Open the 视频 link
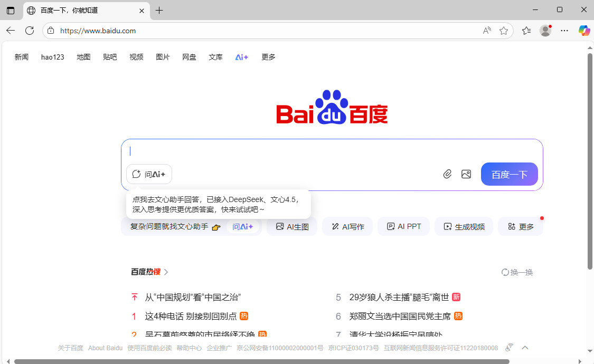This screenshot has width=594, height=364. coord(136,57)
